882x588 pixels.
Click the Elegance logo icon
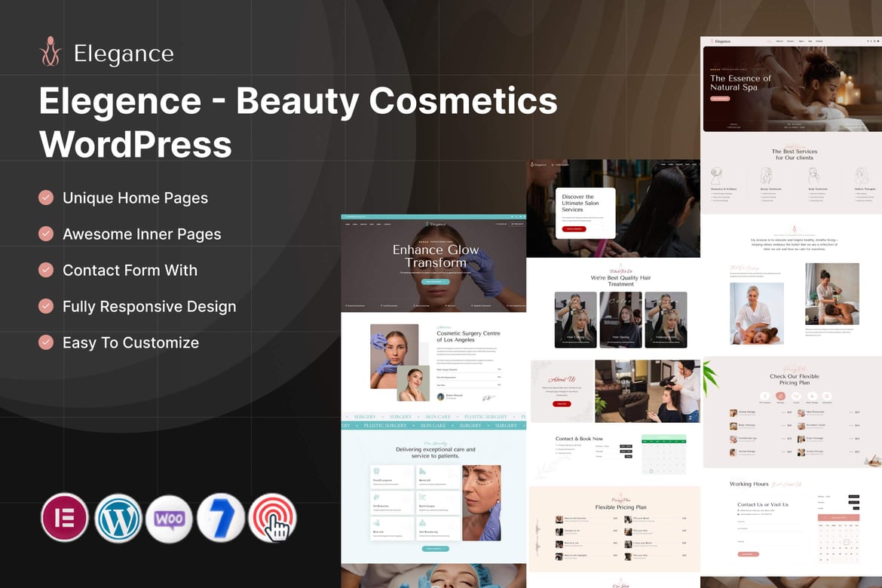(50, 52)
